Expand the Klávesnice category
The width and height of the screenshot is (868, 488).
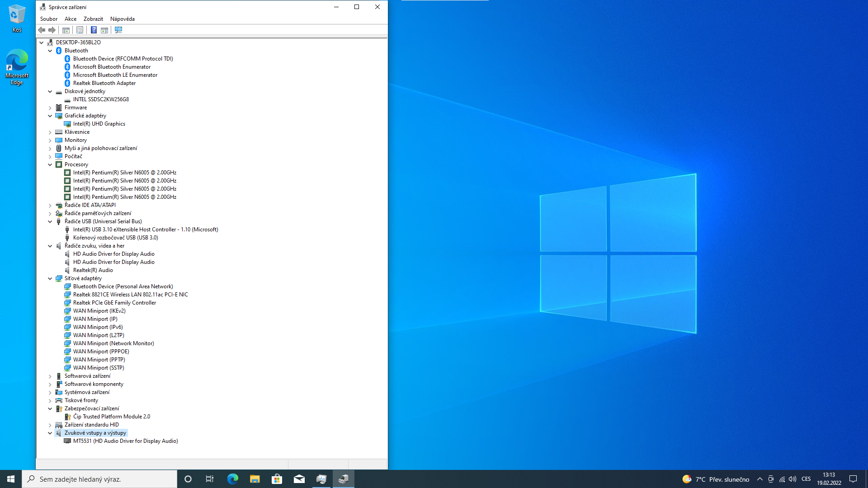coord(50,132)
